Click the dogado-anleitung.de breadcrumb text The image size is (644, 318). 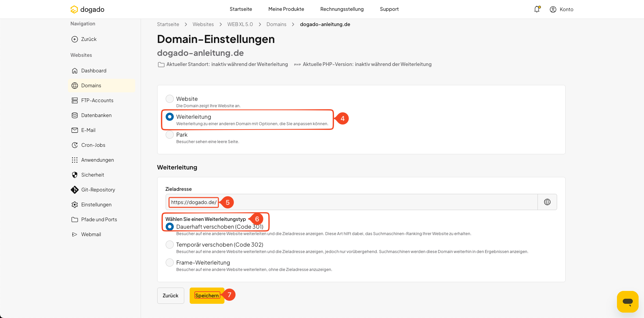325,24
